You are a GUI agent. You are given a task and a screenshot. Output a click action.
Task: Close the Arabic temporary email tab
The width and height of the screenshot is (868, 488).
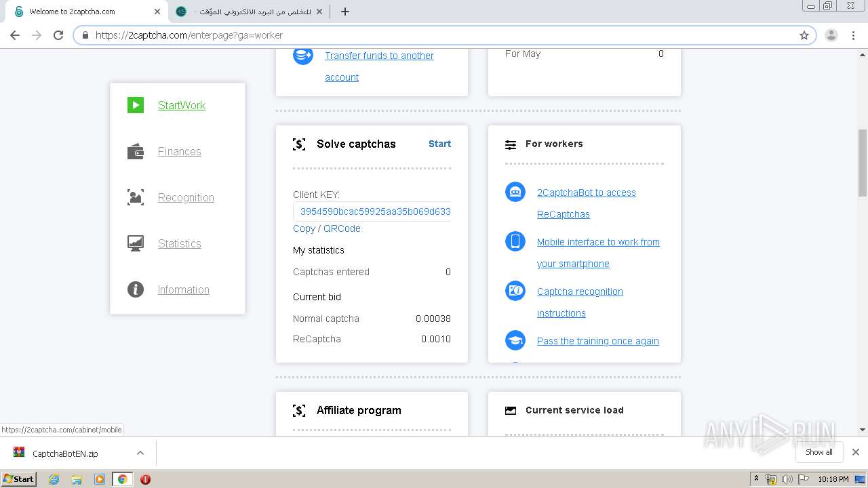pyautogui.click(x=319, y=12)
